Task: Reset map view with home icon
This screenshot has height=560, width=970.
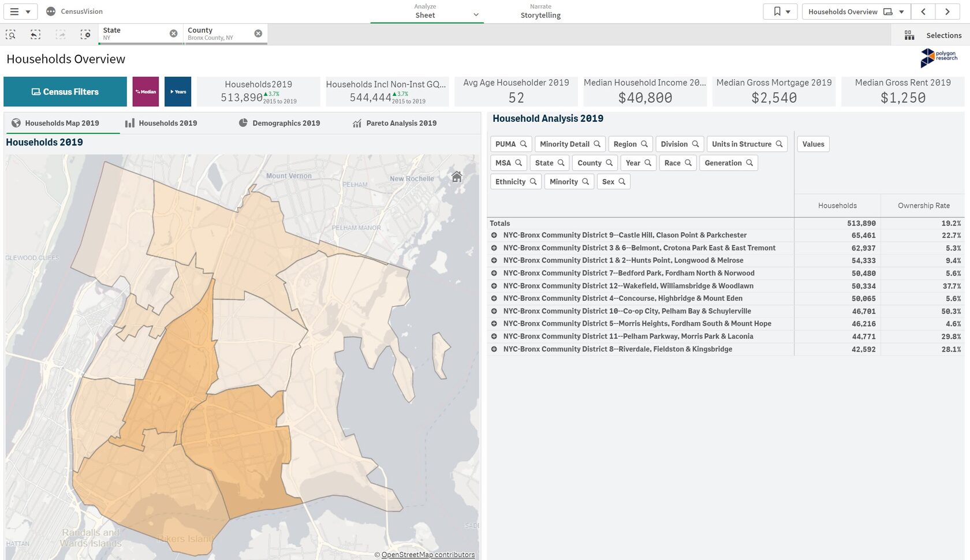Action: pyautogui.click(x=457, y=177)
